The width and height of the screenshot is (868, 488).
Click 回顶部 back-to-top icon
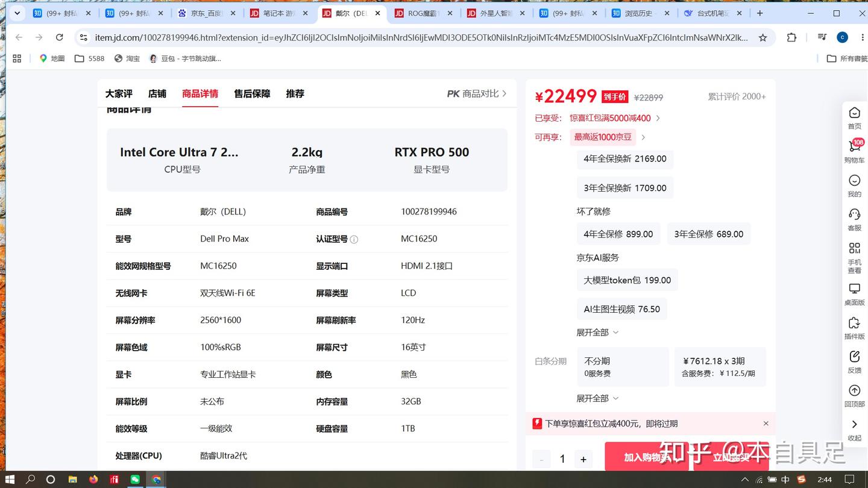[854, 390]
